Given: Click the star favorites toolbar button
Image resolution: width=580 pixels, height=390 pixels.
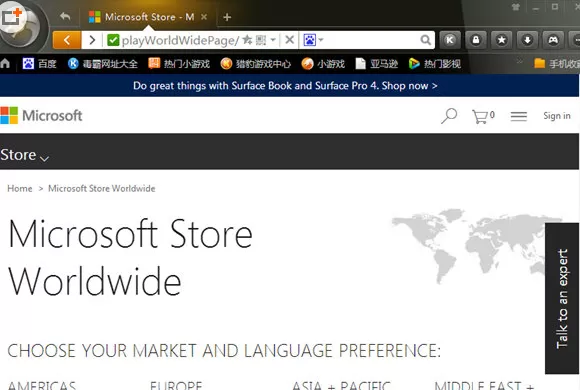Looking at the screenshot, I should pyautogui.click(x=502, y=40).
